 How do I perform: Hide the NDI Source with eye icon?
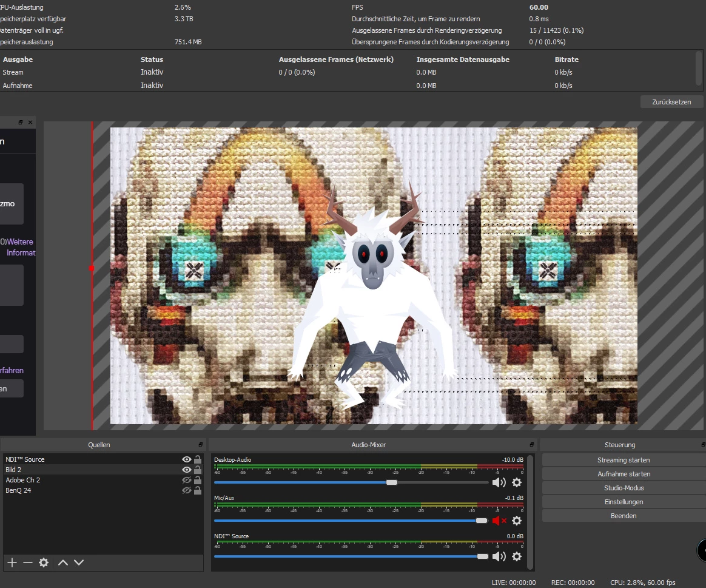click(186, 459)
